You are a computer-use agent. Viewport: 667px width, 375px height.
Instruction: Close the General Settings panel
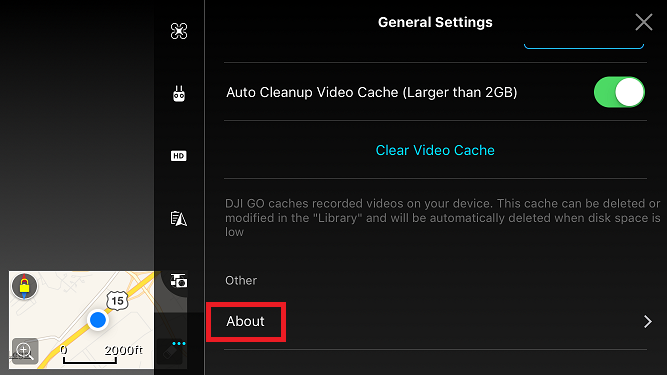pyautogui.click(x=644, y=22)
